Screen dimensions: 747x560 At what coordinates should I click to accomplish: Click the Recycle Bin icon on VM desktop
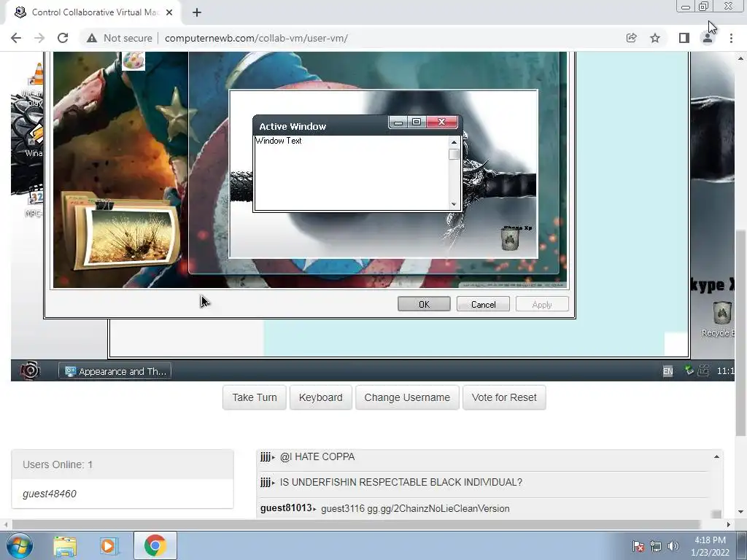[721, 319]
